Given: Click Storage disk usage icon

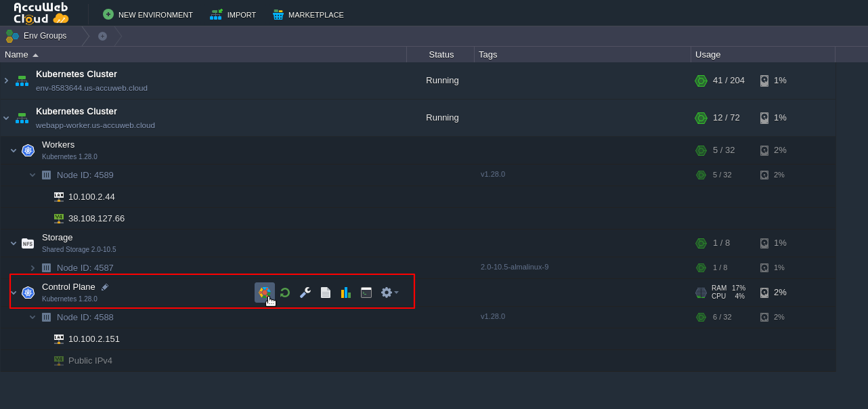Looking at the screenshot, I should [x=764, y=243].
